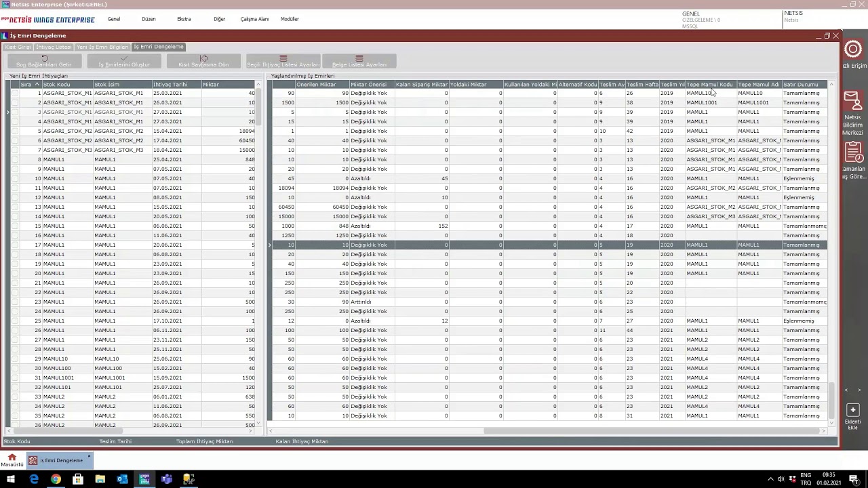868x488 pixels.
Task: Open the Genel menu
Action: (114, 19)
